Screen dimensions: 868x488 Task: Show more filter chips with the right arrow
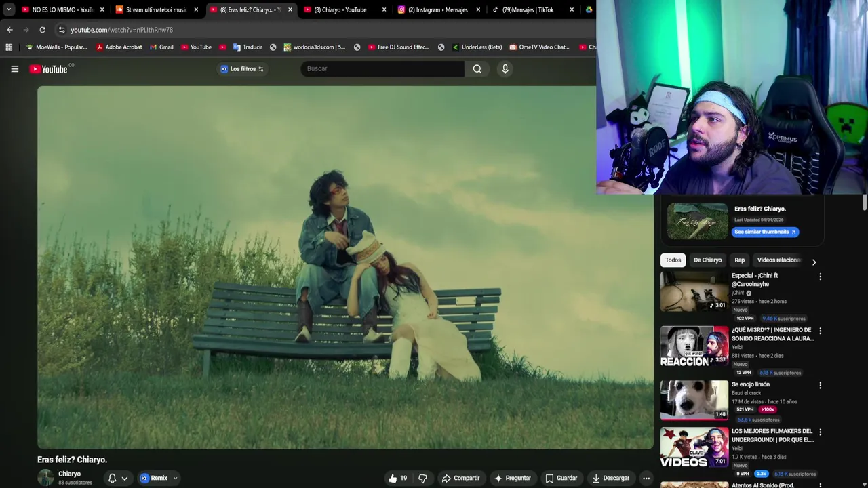(814, 262)
